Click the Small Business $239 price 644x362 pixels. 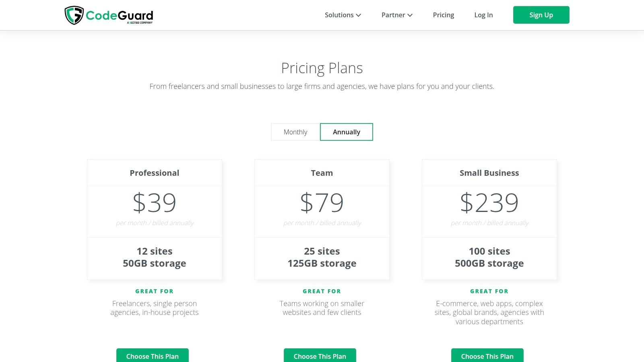click(x=489, y=202)
